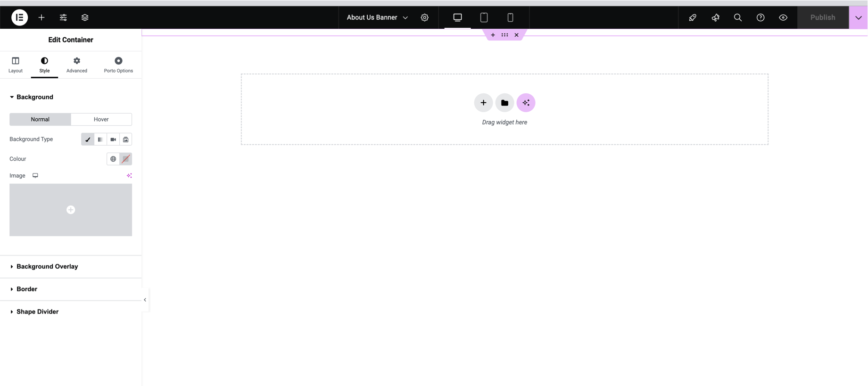Click the Background Type label
This screenshot has height=386, width=868.
point(31,140)
